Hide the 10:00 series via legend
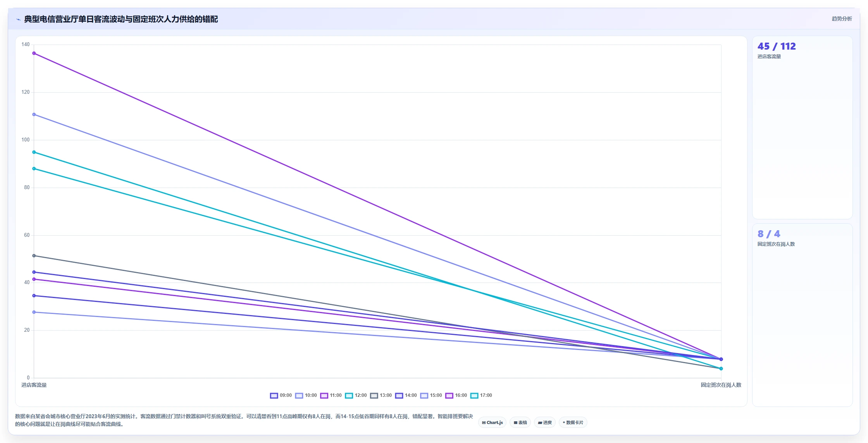The height and width of the screenshot is (443, 868). (x=306, y=395)
